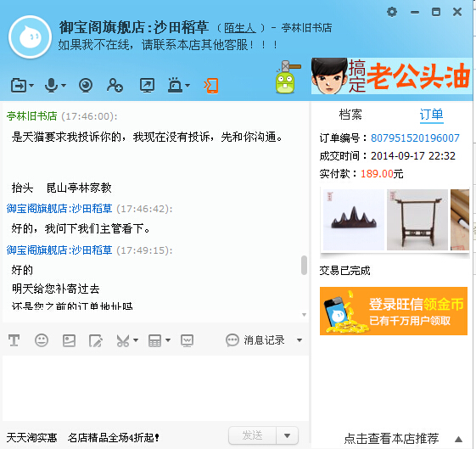The height and width of the screenshot is (449, 476).
Task: Open the handwriting edit pad icon
Action: [96, 340]
